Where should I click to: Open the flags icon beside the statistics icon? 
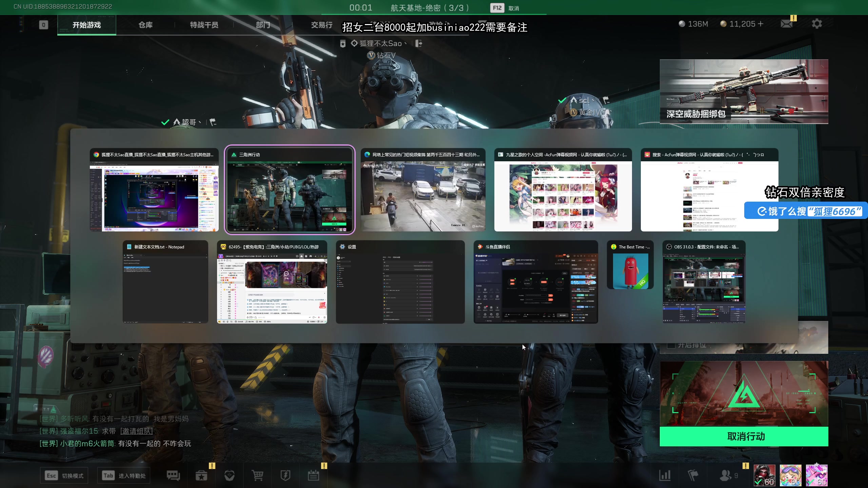click(693, 475)
